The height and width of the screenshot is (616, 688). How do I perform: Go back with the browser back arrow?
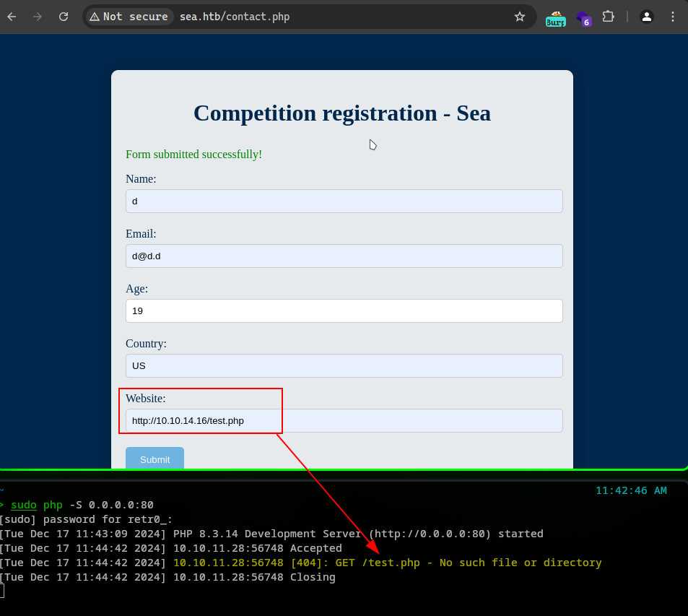[12, 17]
